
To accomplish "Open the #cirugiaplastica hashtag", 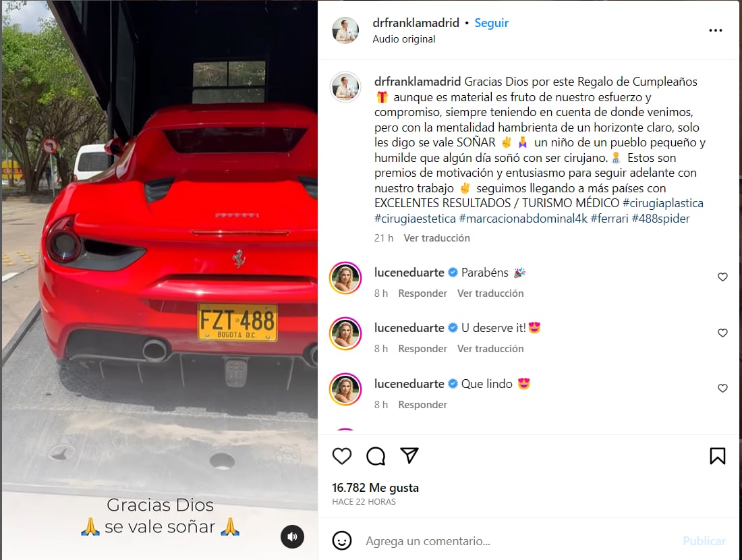I will point(663,203).
